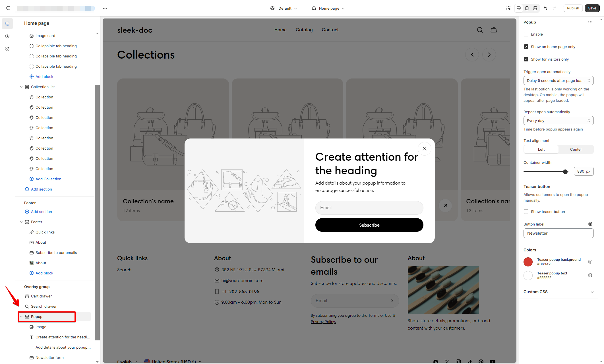Toggle Show for visitors only

pos(526,59)
